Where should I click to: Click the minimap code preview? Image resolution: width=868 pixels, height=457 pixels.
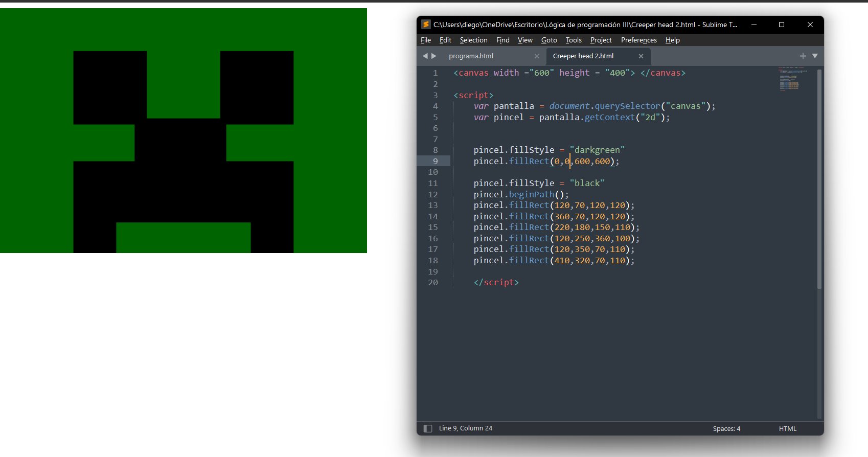point(792,78)
